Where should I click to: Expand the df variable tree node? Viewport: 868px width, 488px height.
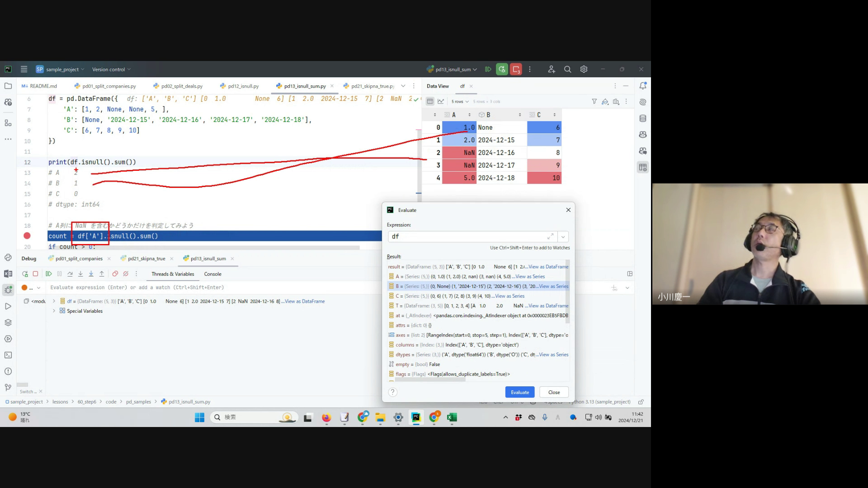(x=54, y=301)
